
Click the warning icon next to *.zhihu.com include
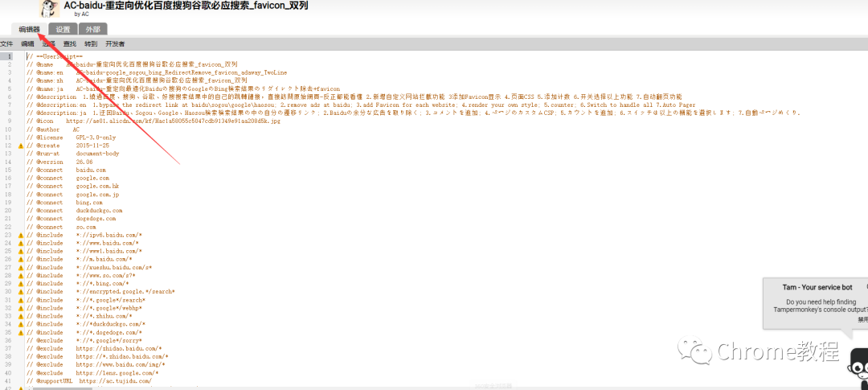coord(21,316)
